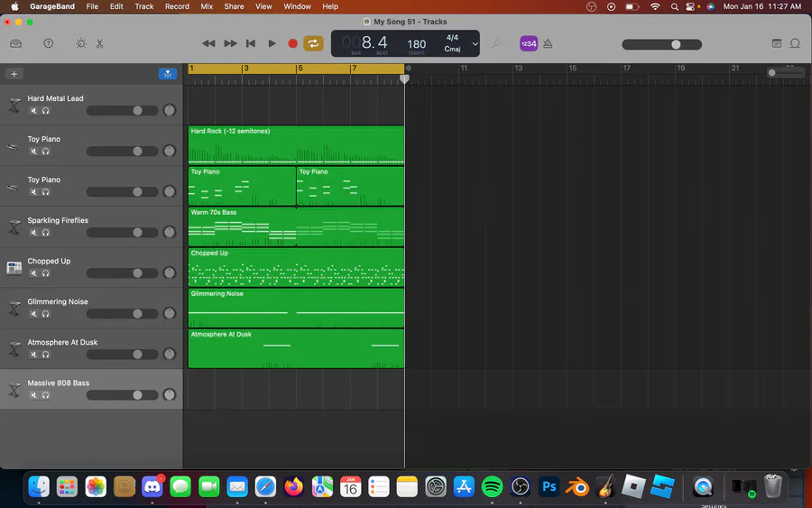
Task: Solo the Sparkling Fireflies track
Action: pyautogui.click(x=46, y=233)
